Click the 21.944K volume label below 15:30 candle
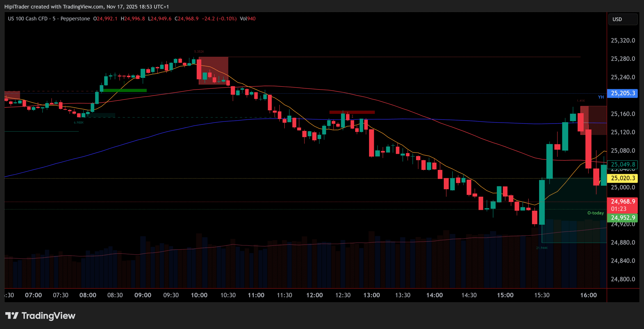644x329 pixels. click(x=542, y=248)
